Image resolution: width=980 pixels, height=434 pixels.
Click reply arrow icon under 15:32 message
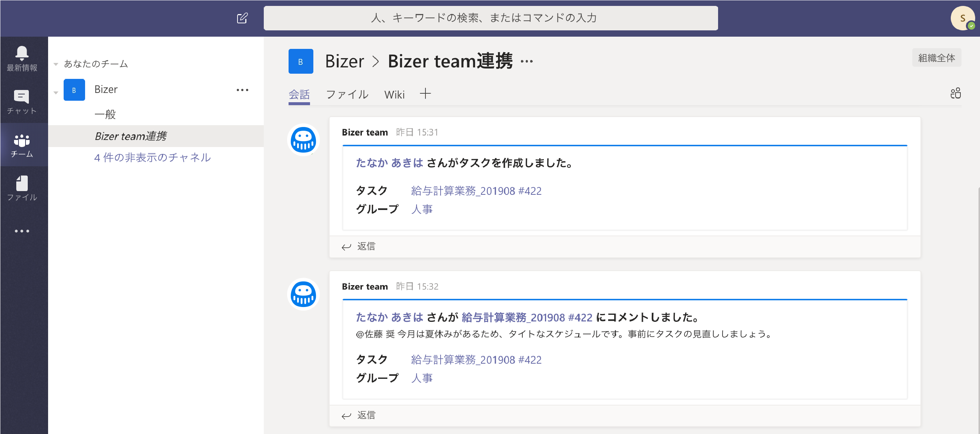(x=346, y=416)
